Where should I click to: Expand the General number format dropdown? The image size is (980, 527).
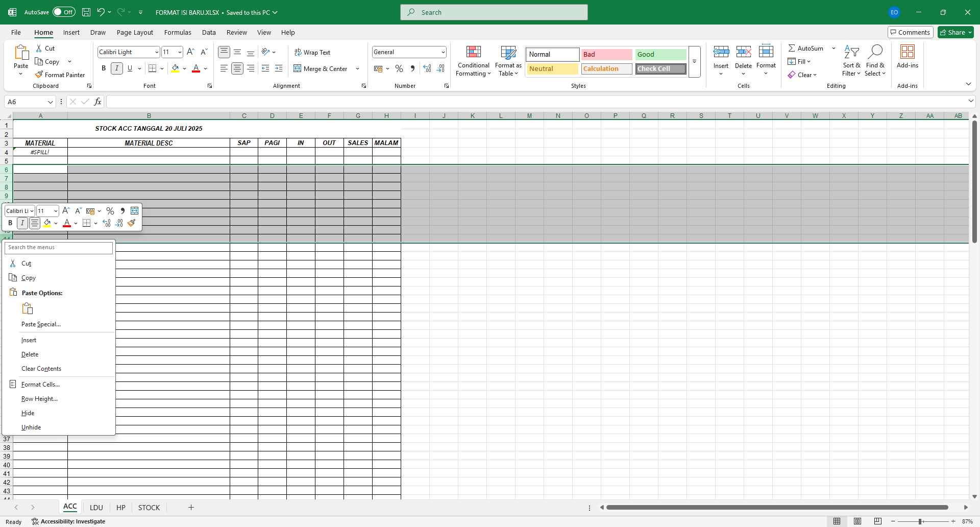click(x=443, y=52)
